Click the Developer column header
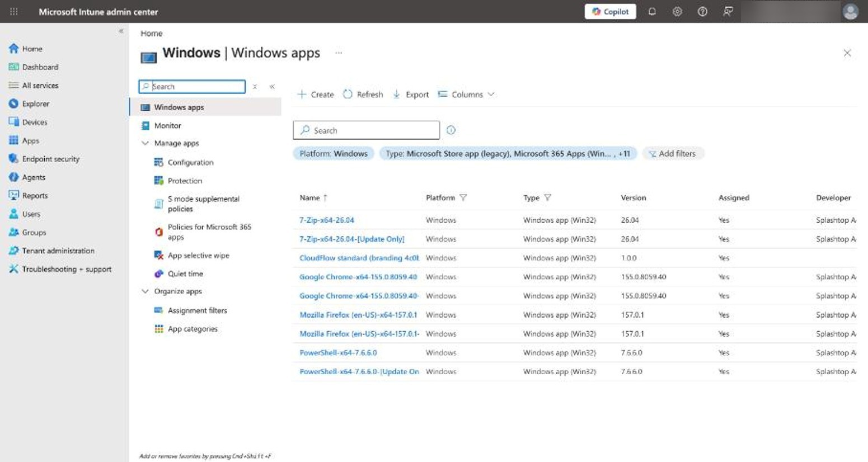 tap(833, 197)
